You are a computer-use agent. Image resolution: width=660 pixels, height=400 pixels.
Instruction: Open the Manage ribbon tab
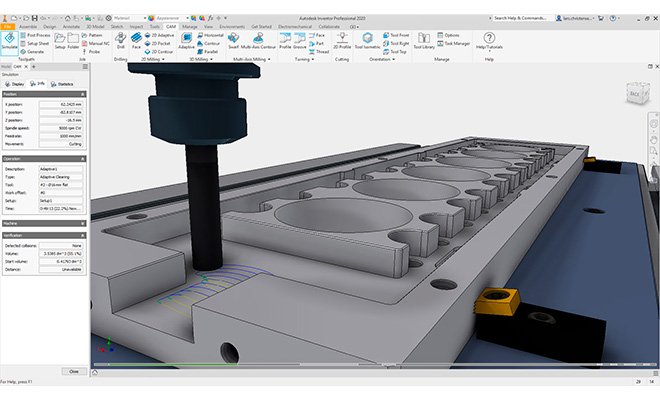click(x=190, y=26)
